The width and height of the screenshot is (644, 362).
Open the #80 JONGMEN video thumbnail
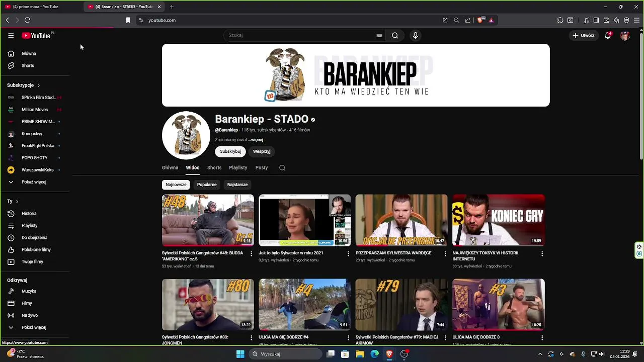tap(208, 305)
